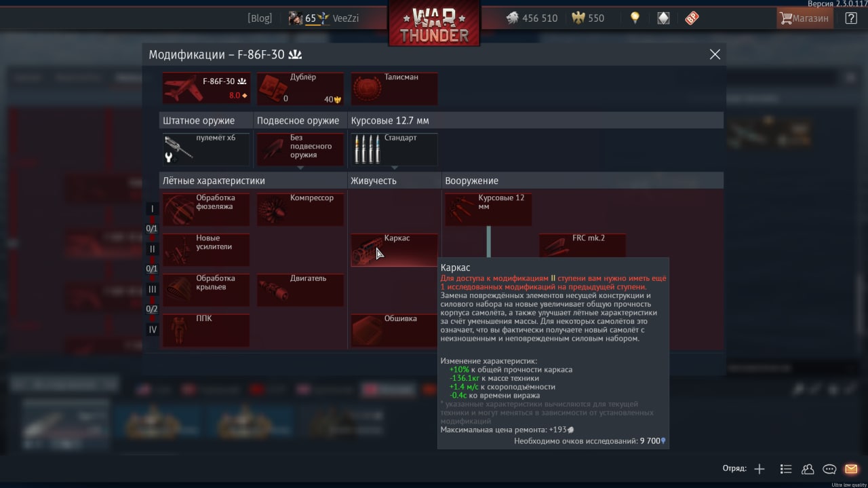Click the light bulb hints icon
The width and height of the screenshot is (868, 488).
[635, 18]
